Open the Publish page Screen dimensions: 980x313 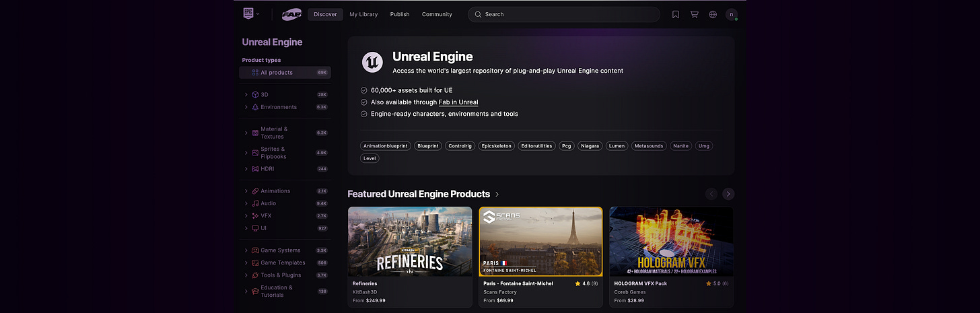pos(400,14)
